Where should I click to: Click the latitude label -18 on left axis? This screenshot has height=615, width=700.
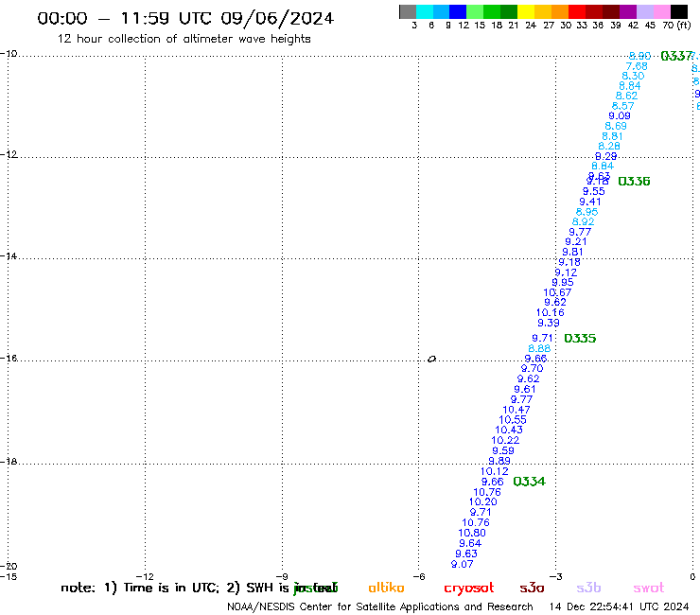pos(9,462)
